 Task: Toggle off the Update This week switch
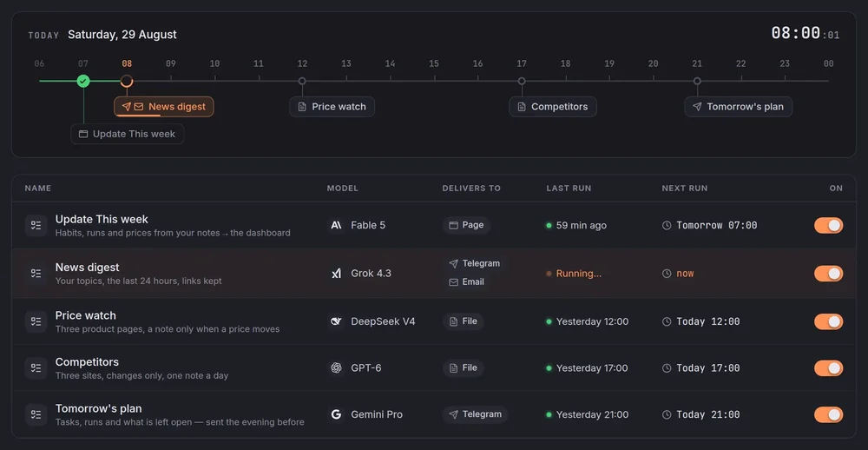coord(828,226)
